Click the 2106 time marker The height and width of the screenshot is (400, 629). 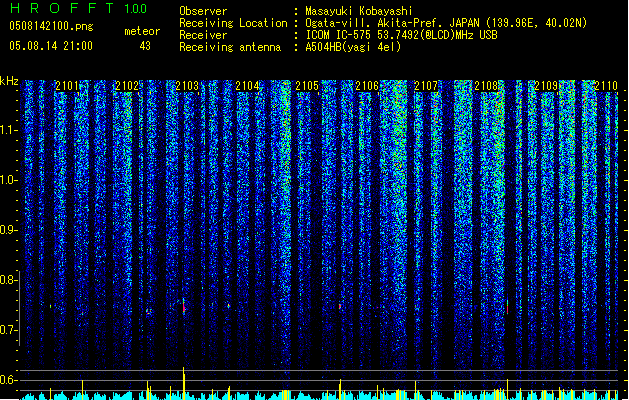(367, 86)
